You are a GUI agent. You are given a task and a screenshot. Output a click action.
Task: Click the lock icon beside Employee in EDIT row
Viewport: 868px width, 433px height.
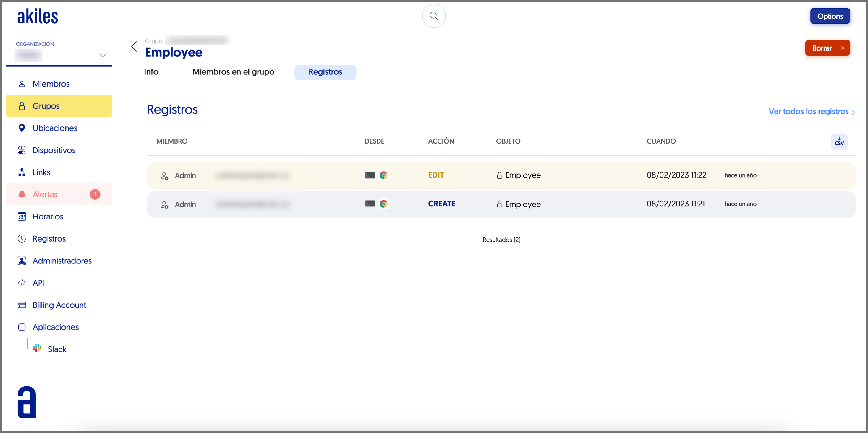[x=499, y=175]
